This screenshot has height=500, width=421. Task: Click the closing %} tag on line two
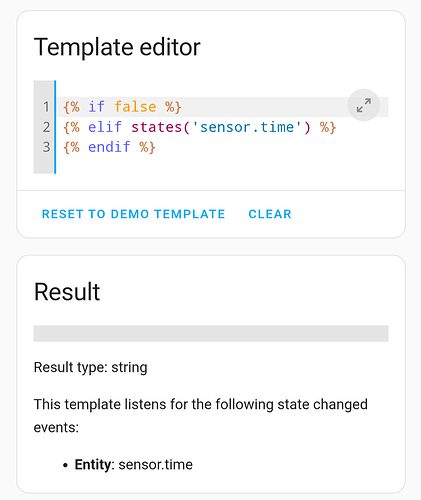[x=328, y=127]
